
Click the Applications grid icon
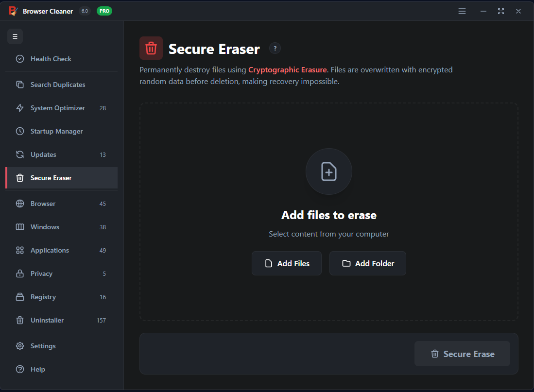(20, 250)
